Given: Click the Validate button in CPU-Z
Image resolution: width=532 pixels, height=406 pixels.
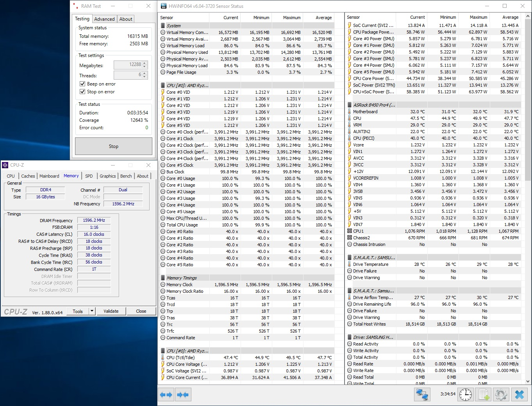Looking at the screenshot, I should click(x=111, y=311).
